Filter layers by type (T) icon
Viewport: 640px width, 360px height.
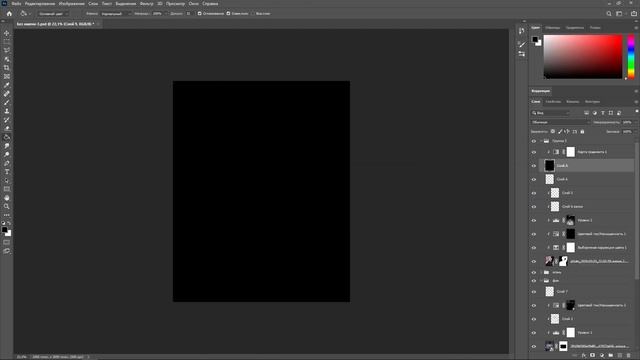[x=602, y=113]
